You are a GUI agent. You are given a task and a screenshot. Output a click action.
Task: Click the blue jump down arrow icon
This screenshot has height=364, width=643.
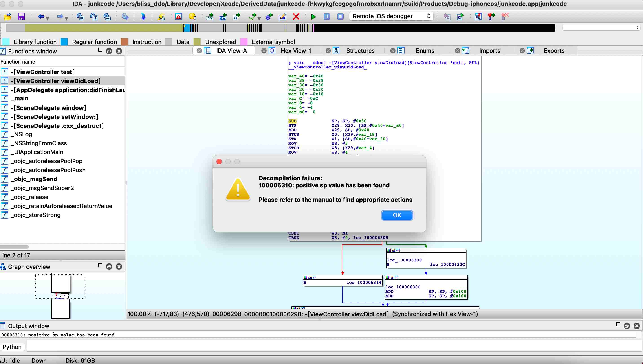click(143, 17)
